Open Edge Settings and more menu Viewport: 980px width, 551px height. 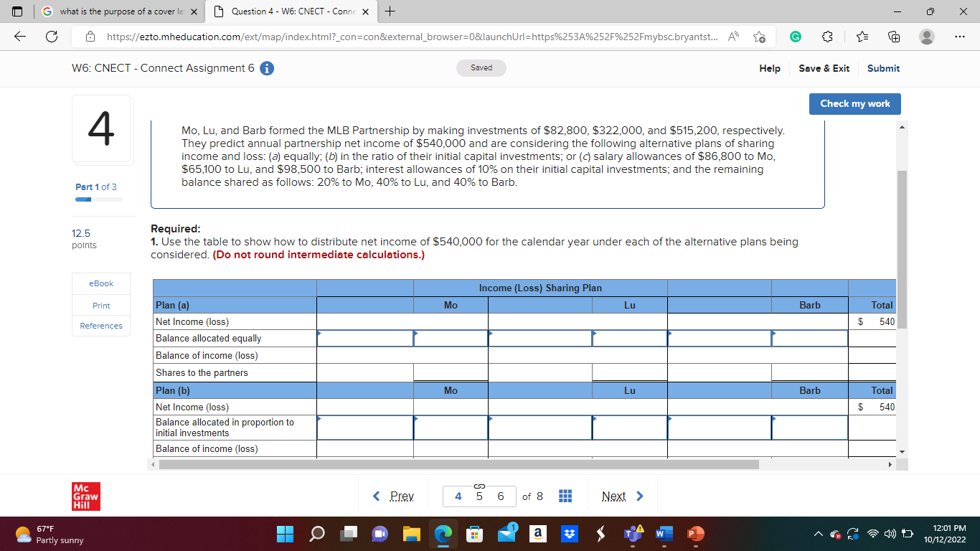(959, 36)
